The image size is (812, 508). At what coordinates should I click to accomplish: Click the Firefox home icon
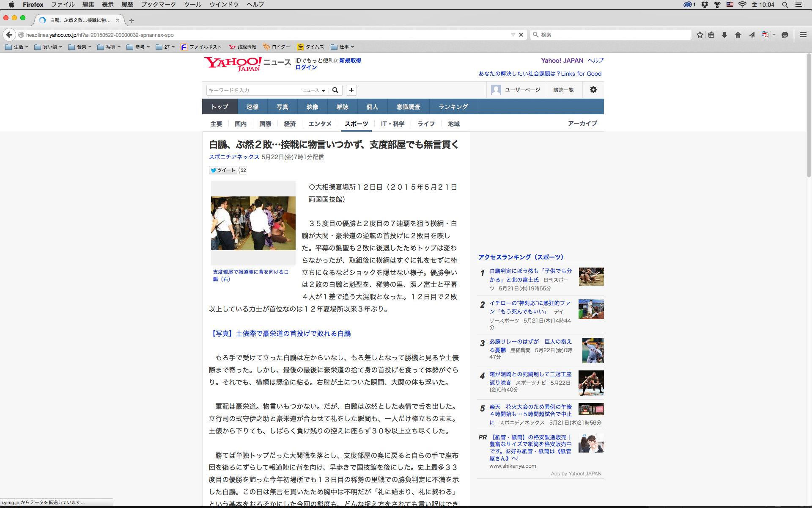(x=738, y=35)
